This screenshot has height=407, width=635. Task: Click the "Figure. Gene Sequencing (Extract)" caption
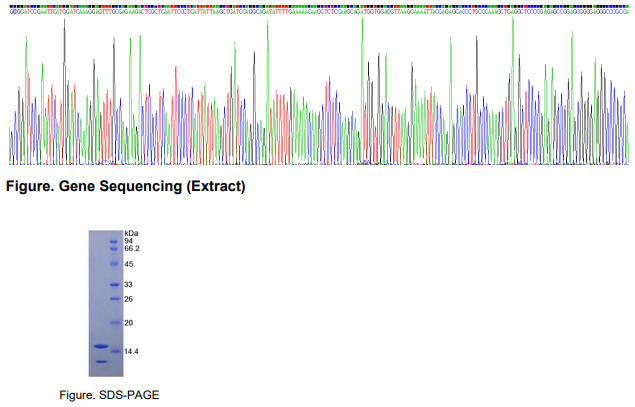[x=126, y=187]
